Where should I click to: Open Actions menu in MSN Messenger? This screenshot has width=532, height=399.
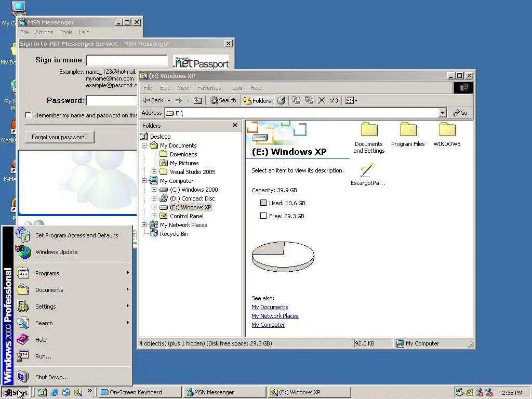click(44, 32)
